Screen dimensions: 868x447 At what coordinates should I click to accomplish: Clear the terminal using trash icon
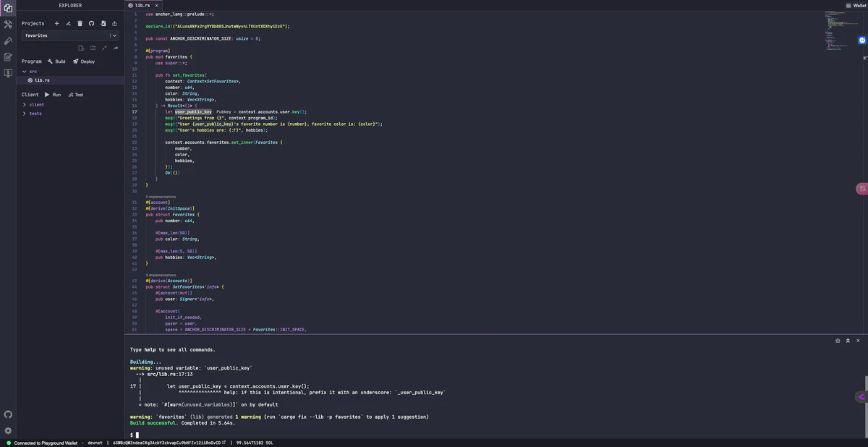pyautogui.click(x=838, y=340)
